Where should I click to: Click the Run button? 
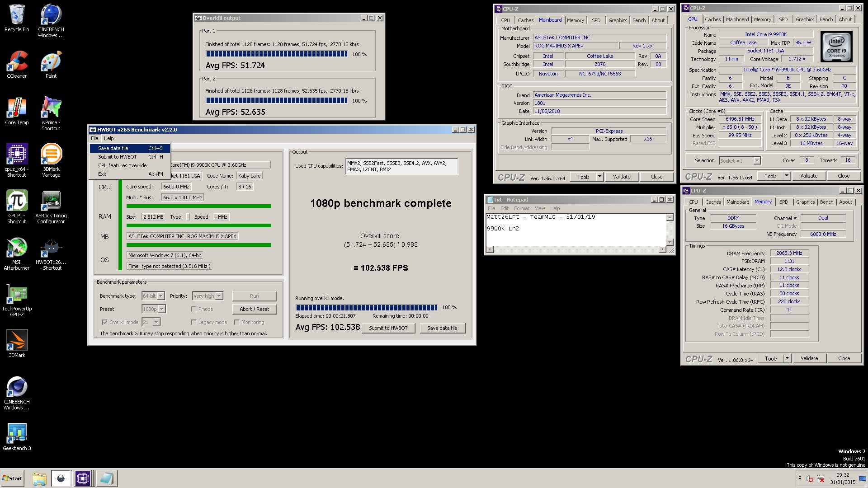(255, 296)
